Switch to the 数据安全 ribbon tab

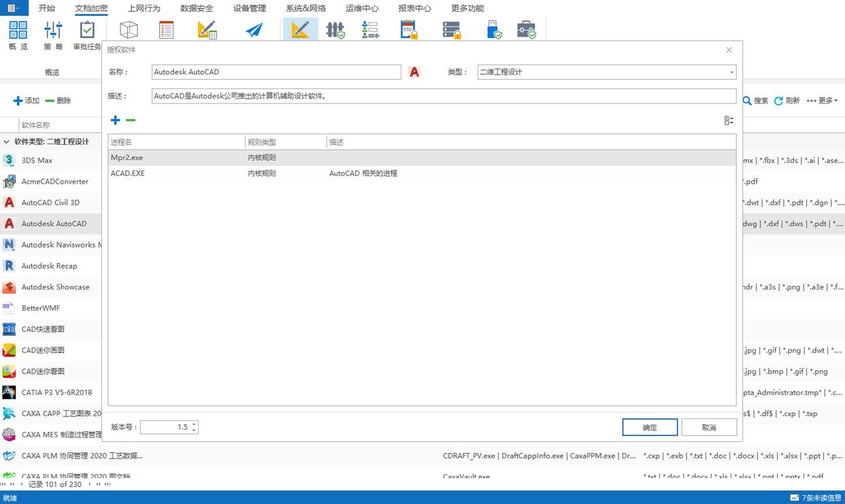197,8
